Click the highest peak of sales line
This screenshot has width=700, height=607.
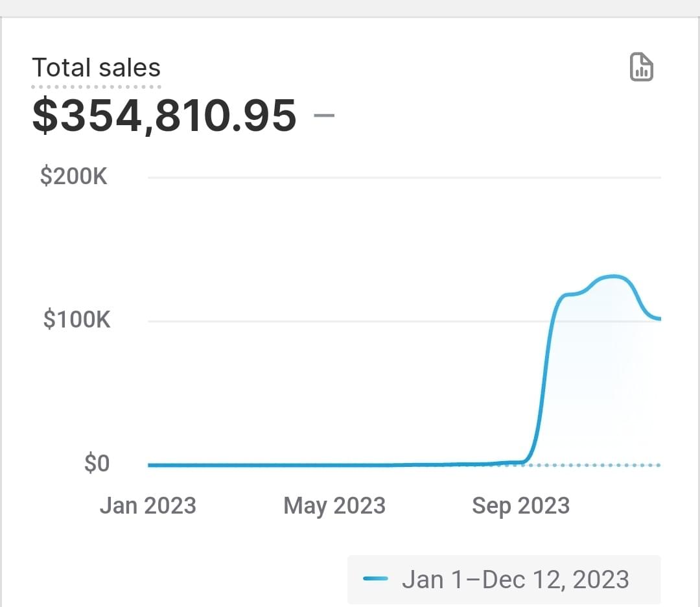pos(612,277)
